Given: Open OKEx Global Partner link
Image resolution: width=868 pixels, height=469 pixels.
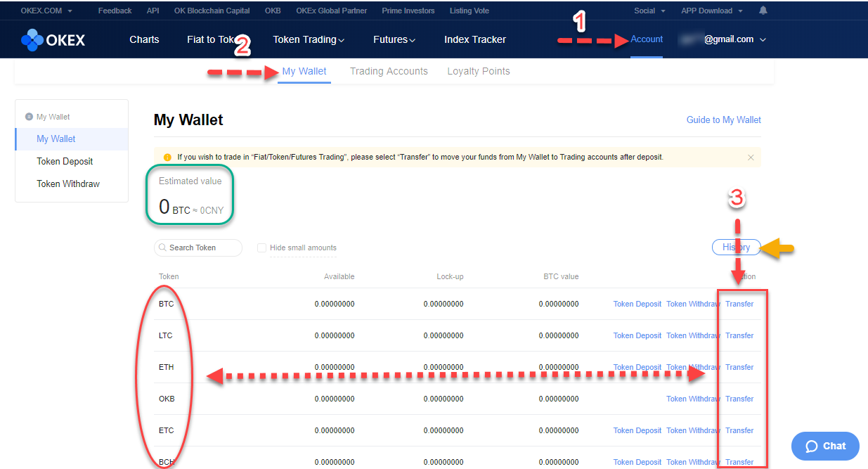Looking at the screenshot, I should [331, 11].
